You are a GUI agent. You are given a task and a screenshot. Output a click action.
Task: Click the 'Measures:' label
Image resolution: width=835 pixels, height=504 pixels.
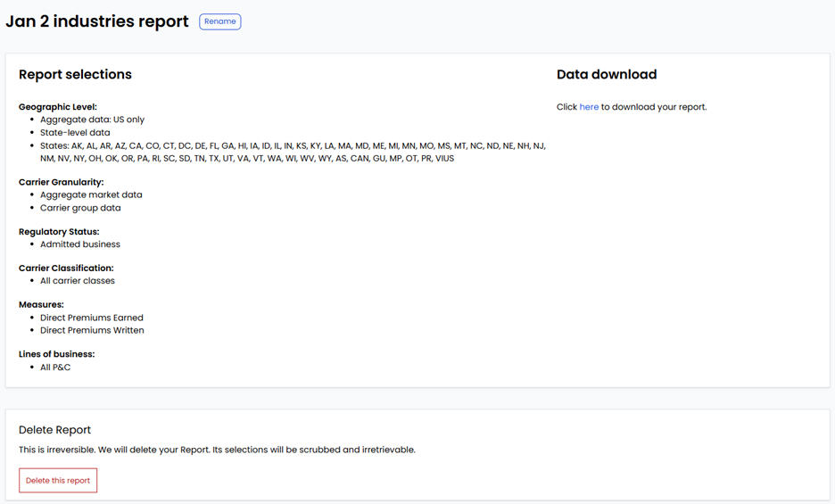point(41,305)
